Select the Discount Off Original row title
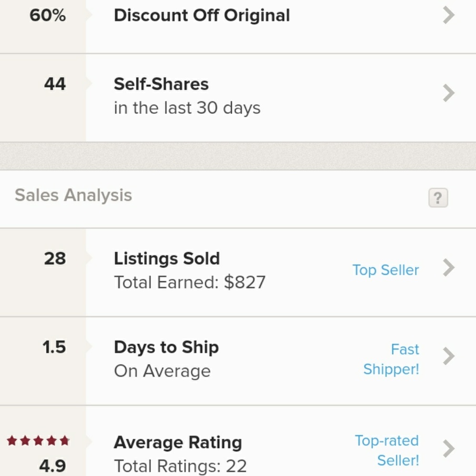 202,16
